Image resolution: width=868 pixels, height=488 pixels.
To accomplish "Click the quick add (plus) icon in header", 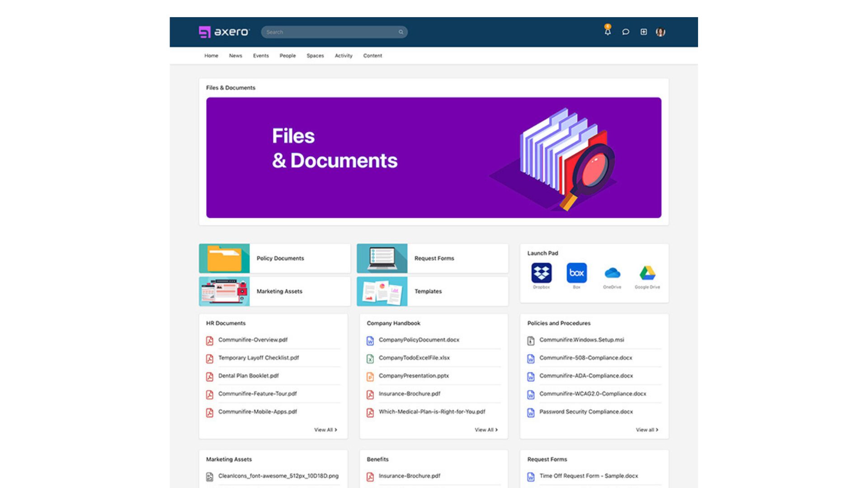I will coord(644,32).
